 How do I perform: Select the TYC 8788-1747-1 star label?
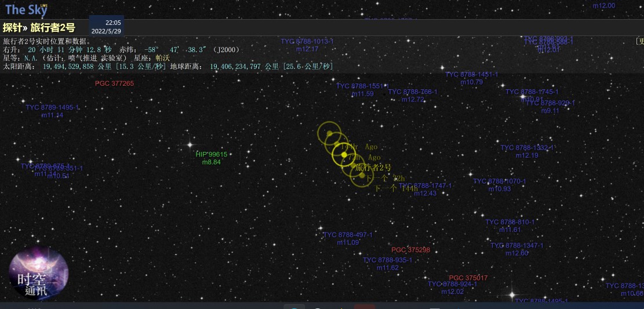coord(425,186)
